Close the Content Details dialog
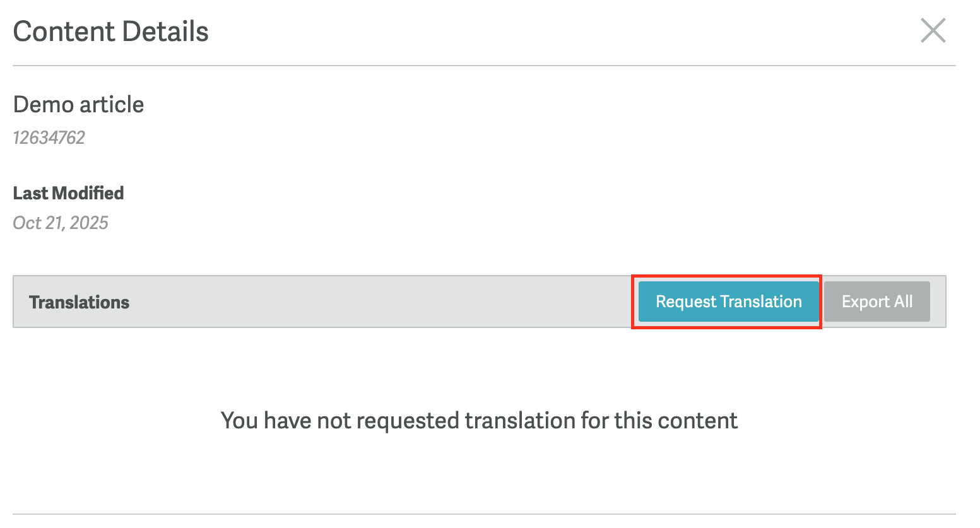This screenshot has width=980, height=528. [933, 30]
